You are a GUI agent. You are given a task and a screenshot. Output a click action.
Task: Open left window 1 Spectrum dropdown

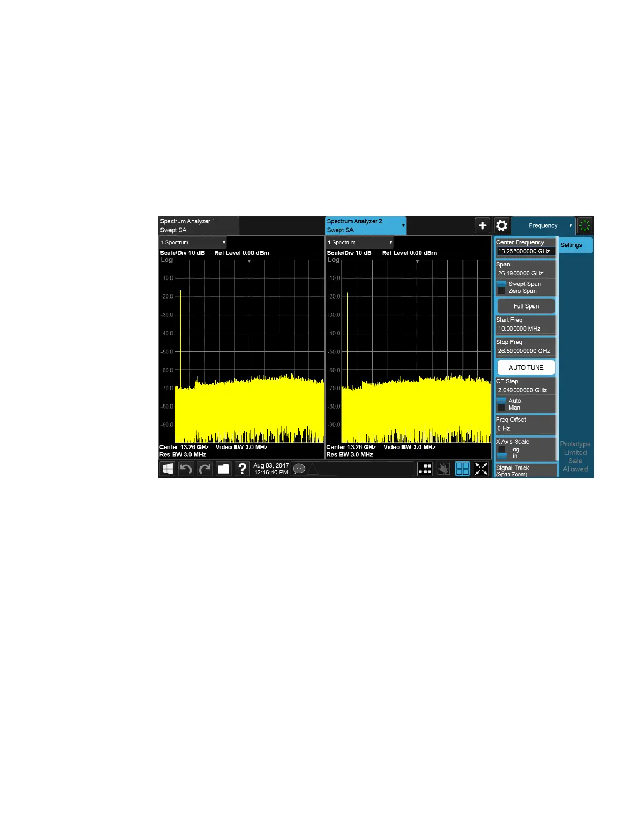click(193, 242)
